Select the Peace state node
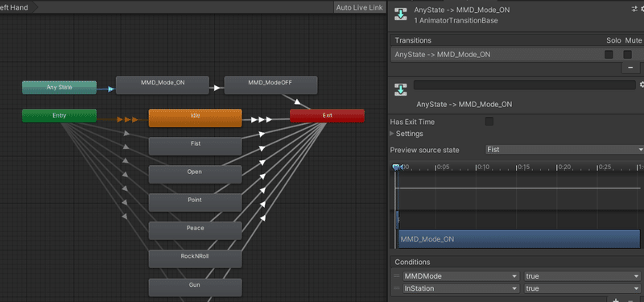 tap(195, 230)
